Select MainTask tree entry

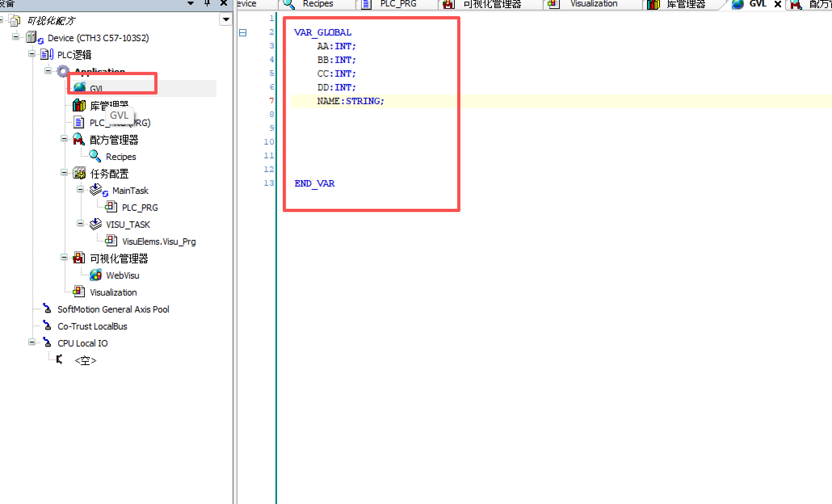(x=130, y=191)
